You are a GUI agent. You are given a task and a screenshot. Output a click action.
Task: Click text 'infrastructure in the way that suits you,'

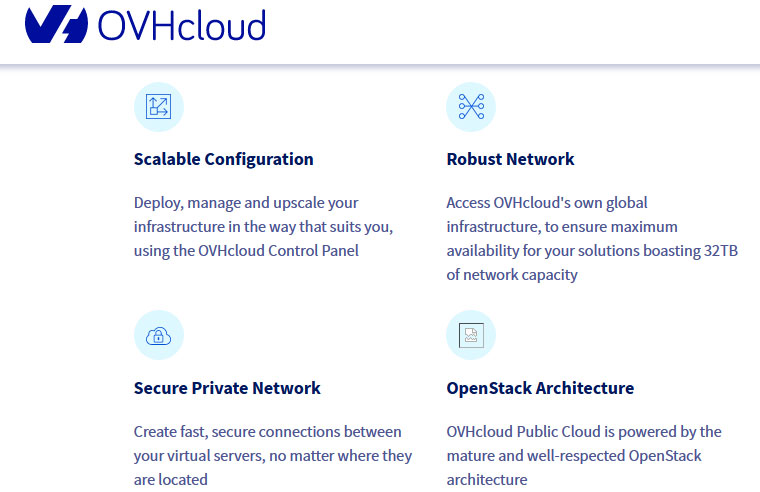264,227
